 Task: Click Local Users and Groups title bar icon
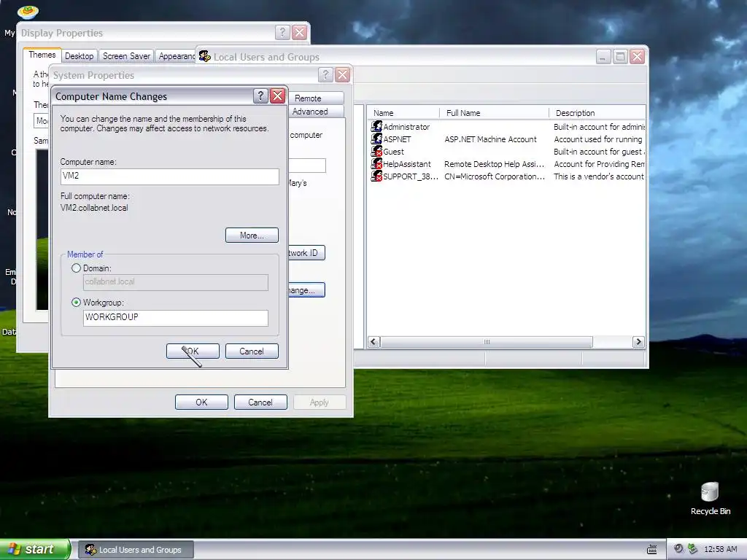[x=205, y=56]
